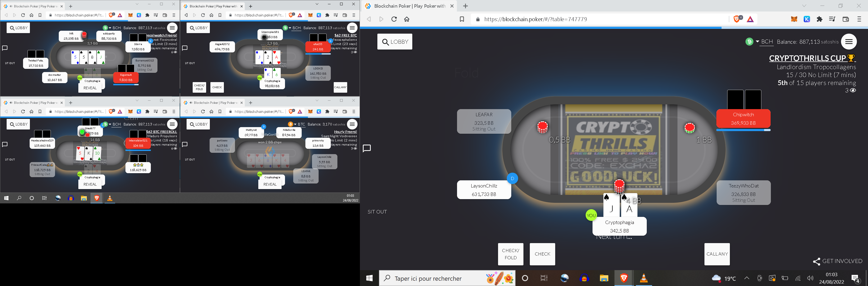This screenshot has height=286, width=868.
Task: Open Extensions puzzle in $62 BTC FREEROLL window
Action: coord(147,112)
